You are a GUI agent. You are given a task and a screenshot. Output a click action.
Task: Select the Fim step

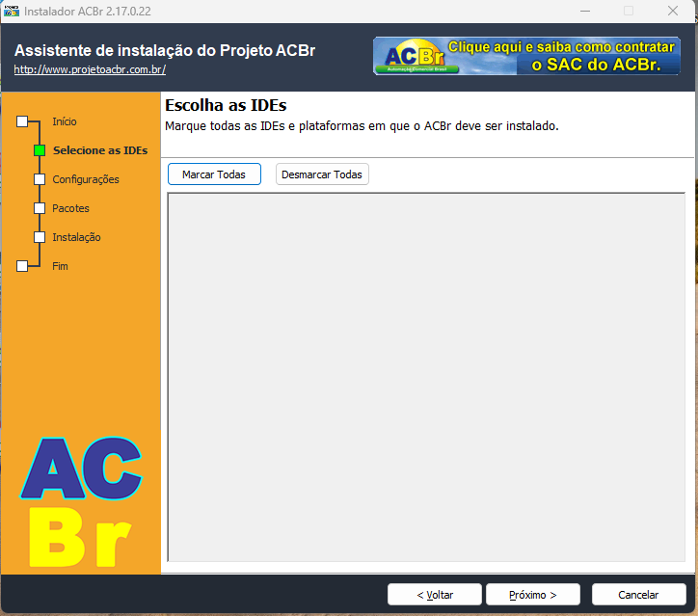(60, 266)
